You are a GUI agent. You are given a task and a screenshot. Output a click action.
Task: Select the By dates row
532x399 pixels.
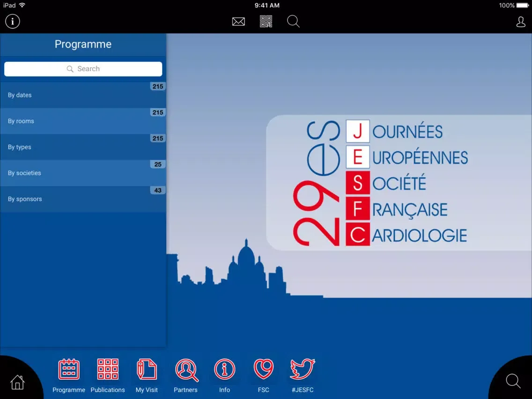(83, 95)
